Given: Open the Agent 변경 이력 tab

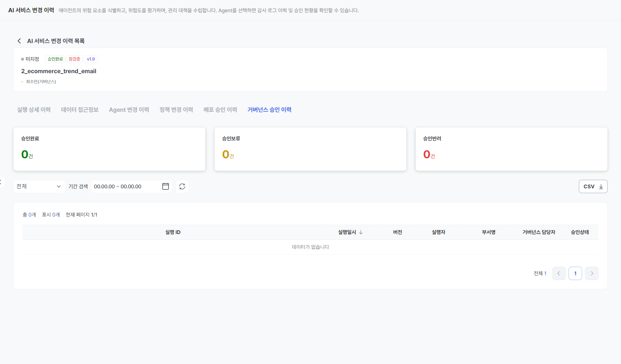Looking at the screenshot, I should coord(129,110).
